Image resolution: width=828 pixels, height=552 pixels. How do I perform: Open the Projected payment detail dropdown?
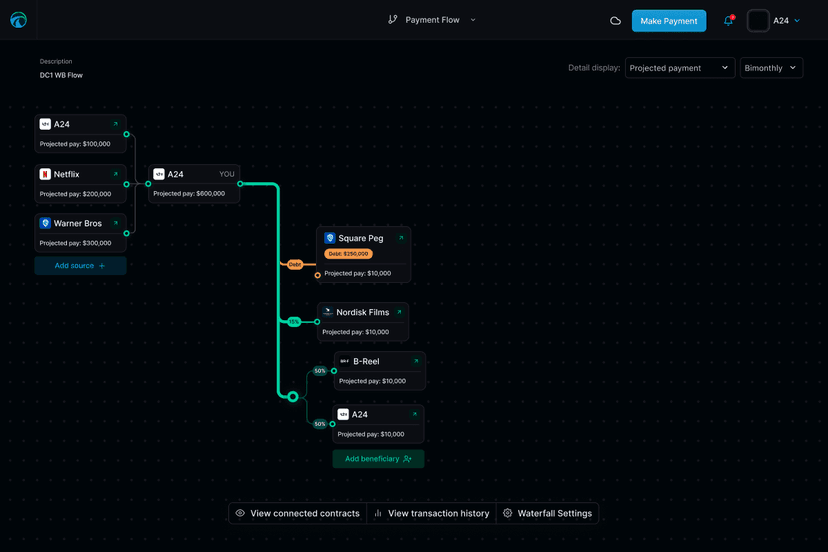680,68
